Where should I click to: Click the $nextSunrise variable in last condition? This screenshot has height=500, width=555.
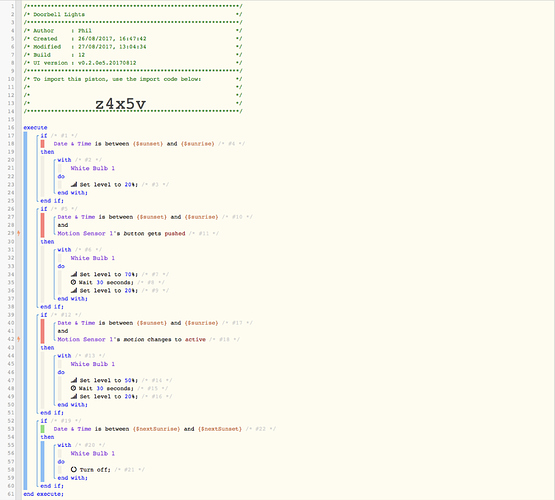156,429
